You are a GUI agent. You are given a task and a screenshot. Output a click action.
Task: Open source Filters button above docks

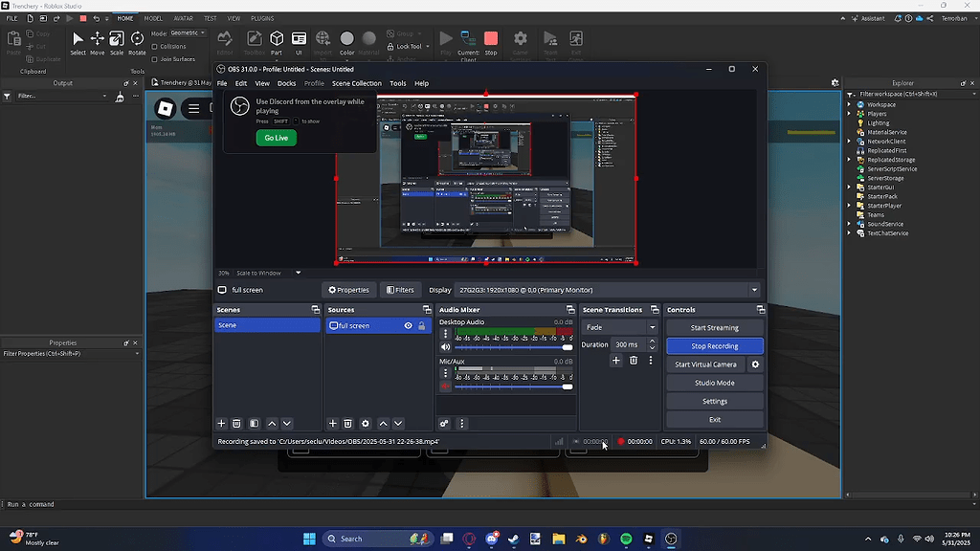coord(400,290)
